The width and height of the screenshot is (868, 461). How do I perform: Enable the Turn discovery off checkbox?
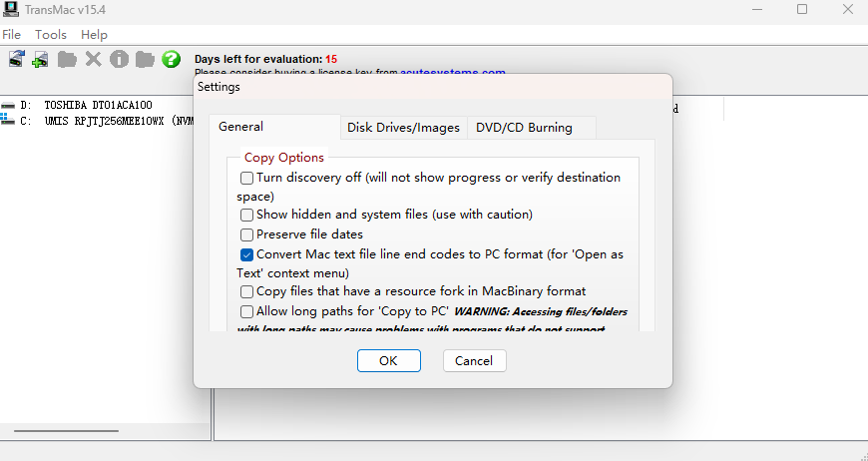[x=247, y=178]
